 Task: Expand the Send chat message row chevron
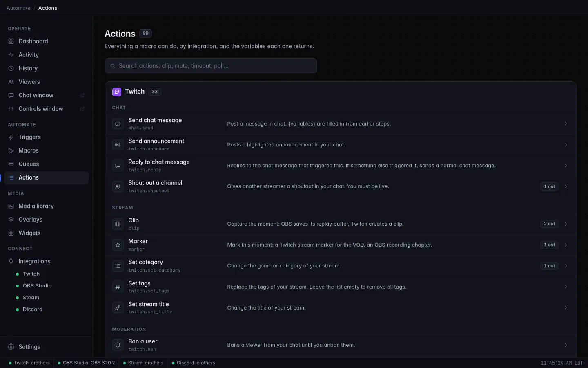point(566,123)
